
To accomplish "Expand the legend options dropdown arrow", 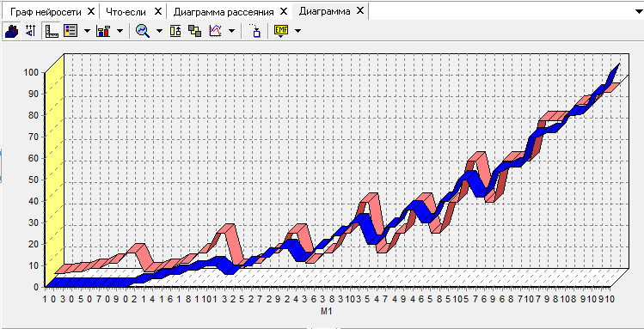I will [87, 31].
